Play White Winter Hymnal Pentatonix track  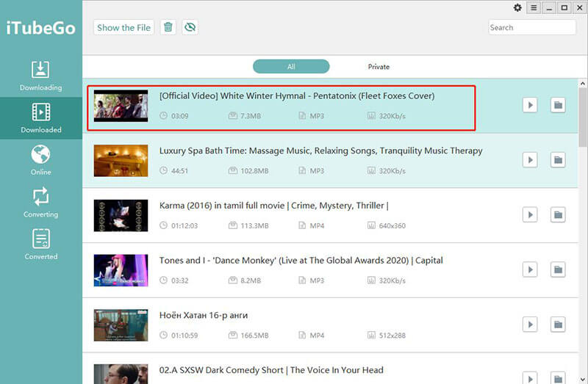(x=530, y=105)
